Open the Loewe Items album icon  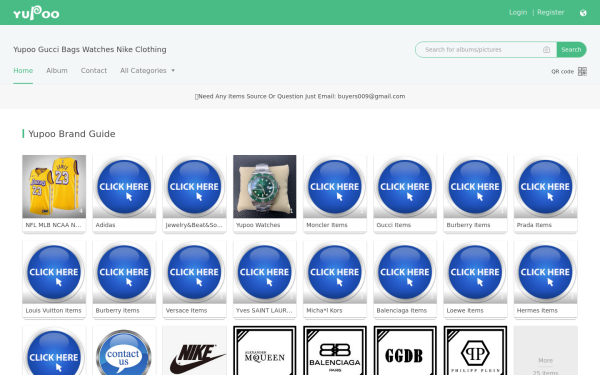pos(475,272)
